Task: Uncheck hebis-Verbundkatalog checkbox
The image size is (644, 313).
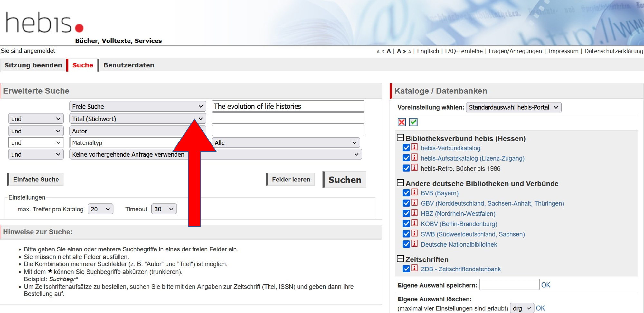Action: (406, 148)
